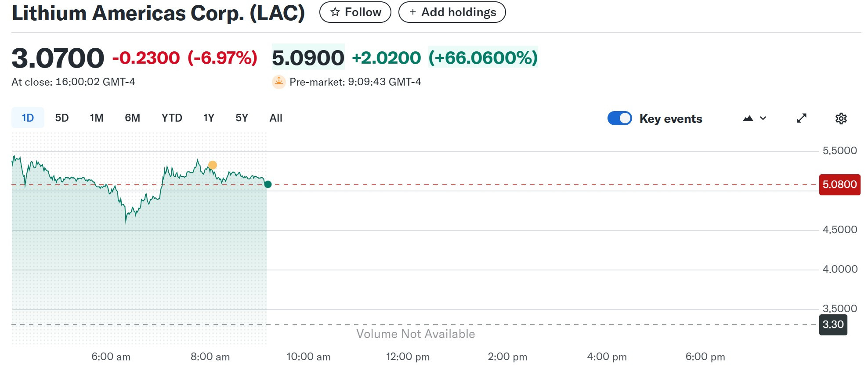
Task: Switch to YTD range
Action: coord(172,118)
